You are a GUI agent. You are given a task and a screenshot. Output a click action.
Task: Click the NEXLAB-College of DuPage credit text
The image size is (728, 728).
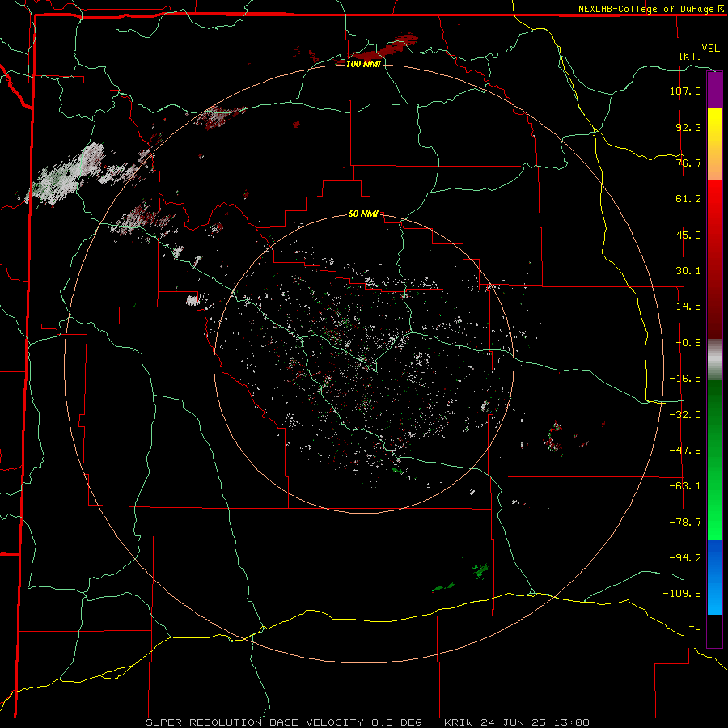(646, 9)
